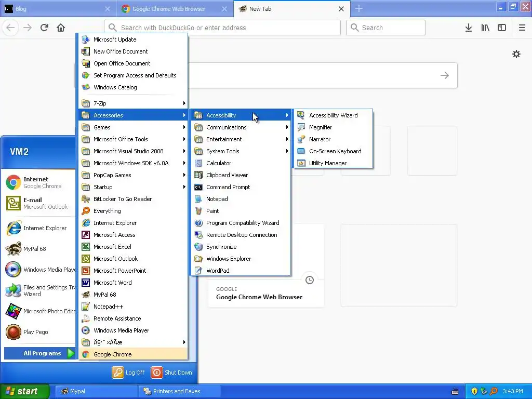Screen dimensions: 532x399
Task: Click the Everything search tray icon
Action: (x=494, y=391)
